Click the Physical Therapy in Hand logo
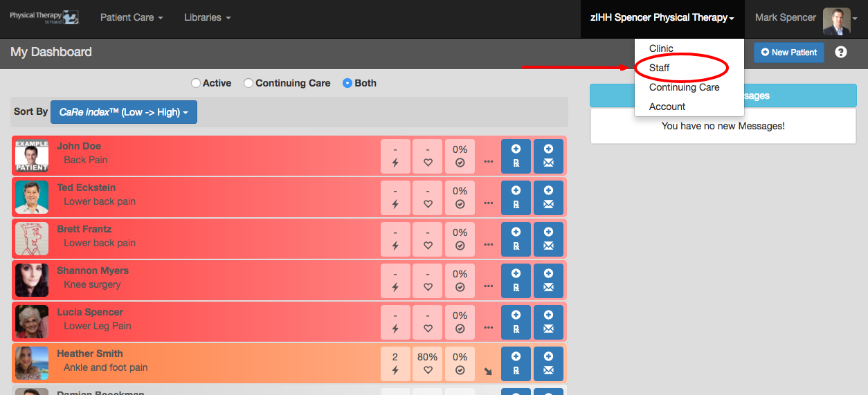The image size is (868, 395). 44,18
